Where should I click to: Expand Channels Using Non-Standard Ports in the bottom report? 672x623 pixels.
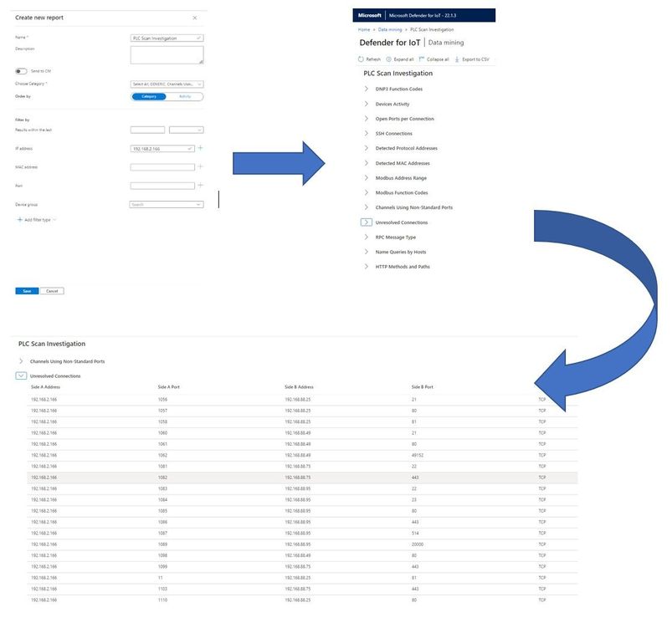click(21, 361)
